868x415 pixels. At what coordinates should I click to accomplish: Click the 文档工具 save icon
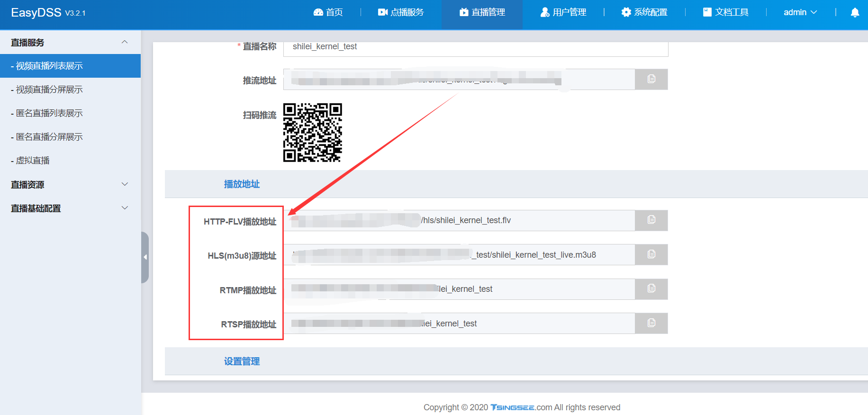coord(707,12)
